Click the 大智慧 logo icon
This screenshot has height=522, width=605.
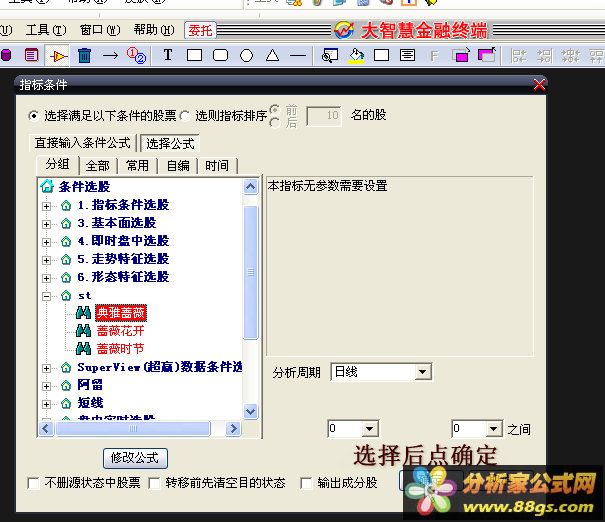344,30
